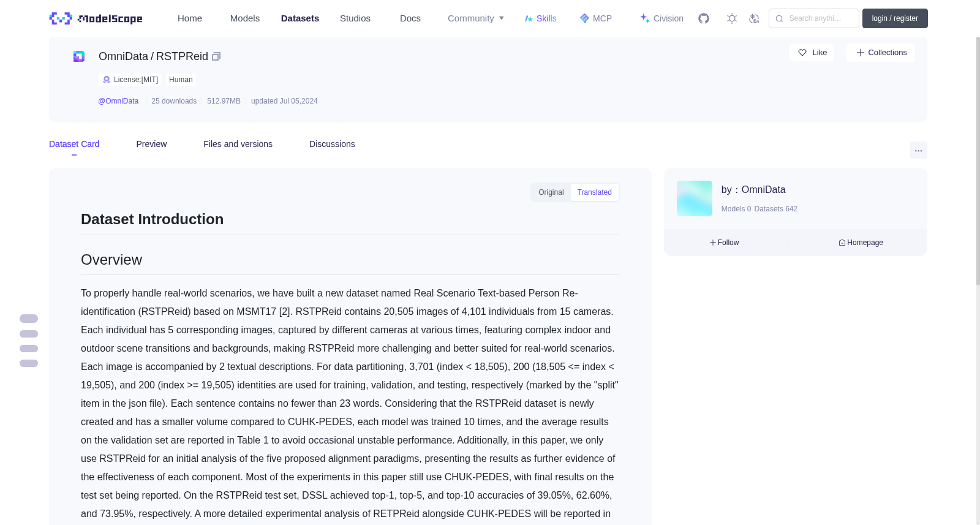Viewport: 980px width, 525px height.
Task: Click the RSTPReid dataset avatar icon
Action: (79, 56)
